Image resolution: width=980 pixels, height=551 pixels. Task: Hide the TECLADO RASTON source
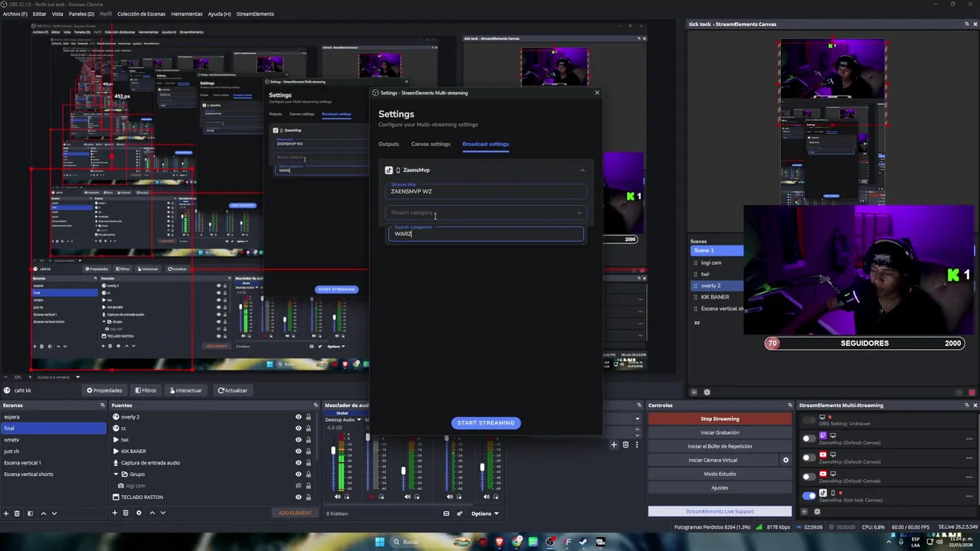[x=299, y=497]
